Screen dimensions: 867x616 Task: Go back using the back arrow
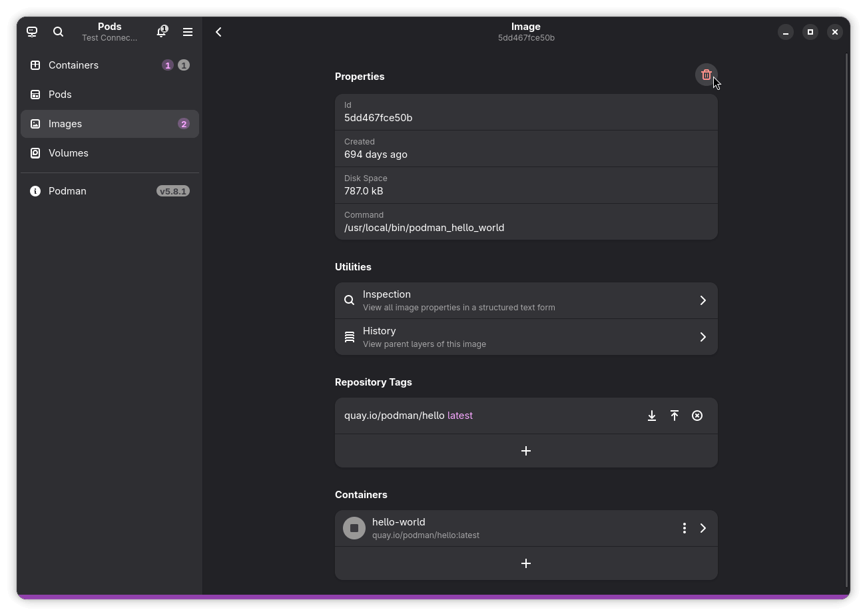(218, 32)
